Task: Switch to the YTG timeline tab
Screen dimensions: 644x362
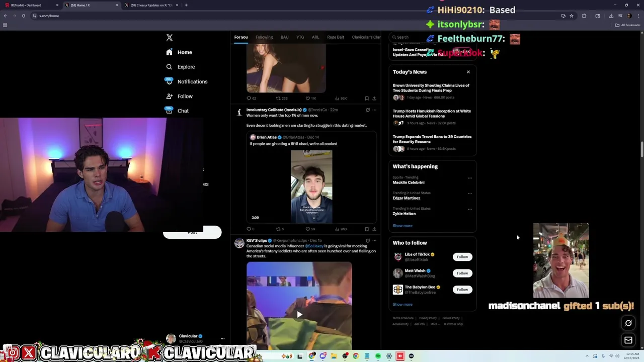Action: pos(300,37)
